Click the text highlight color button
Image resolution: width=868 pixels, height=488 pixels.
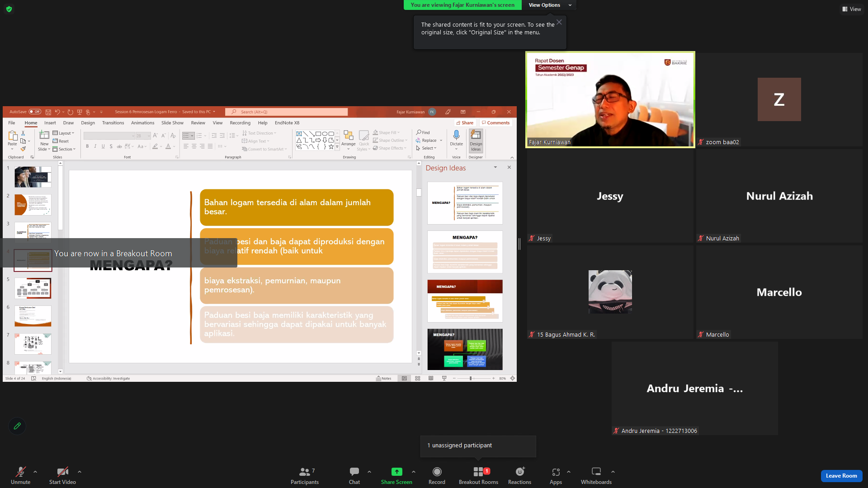pos(156,146)
